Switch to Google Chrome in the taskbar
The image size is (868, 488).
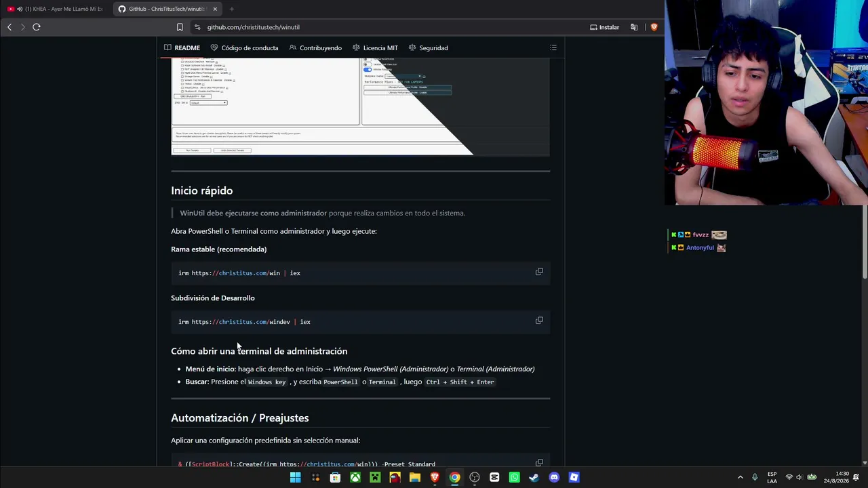point(454,477)
